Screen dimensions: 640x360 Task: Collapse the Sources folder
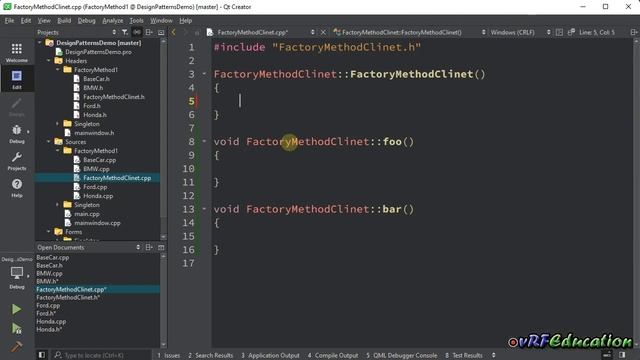click(x=49, y=142)
